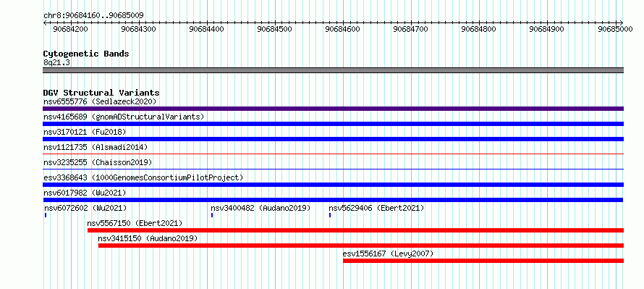Click the 8q21.3 band label
Screen dimensions: 644x289
[x=56, y=62]
